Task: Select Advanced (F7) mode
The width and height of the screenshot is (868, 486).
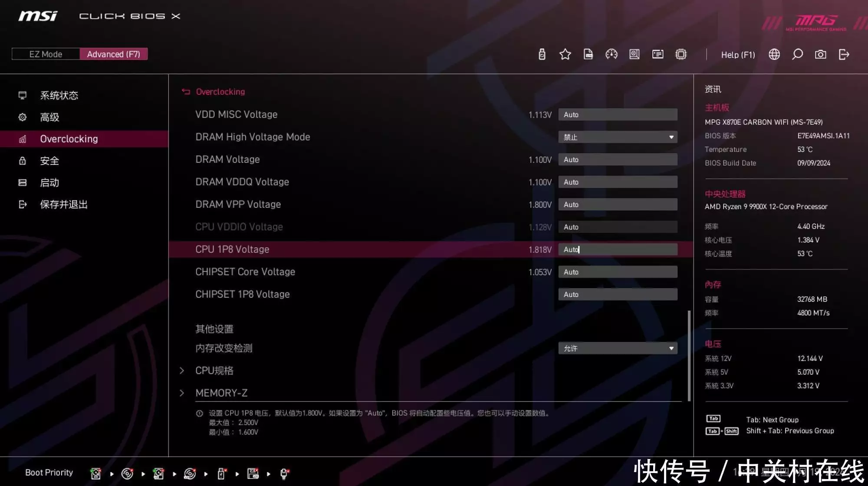Action: pyautogui.click(x=114, y=54)
